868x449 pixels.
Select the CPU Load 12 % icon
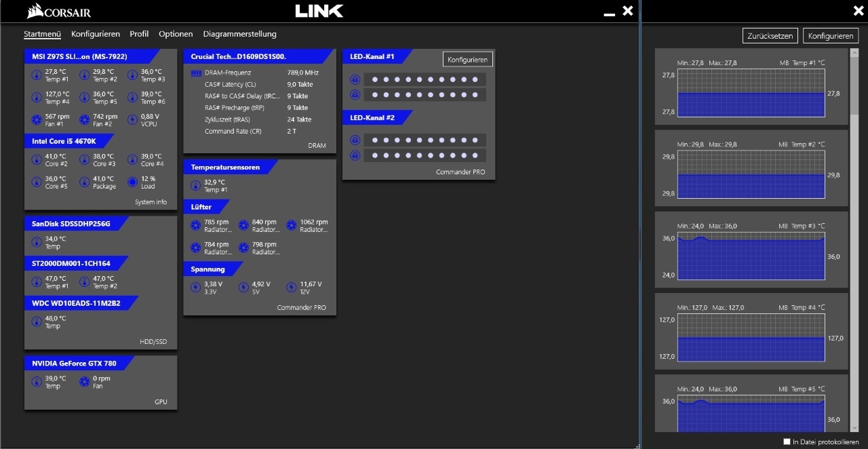pyautogui.click(x=132, y=182)
